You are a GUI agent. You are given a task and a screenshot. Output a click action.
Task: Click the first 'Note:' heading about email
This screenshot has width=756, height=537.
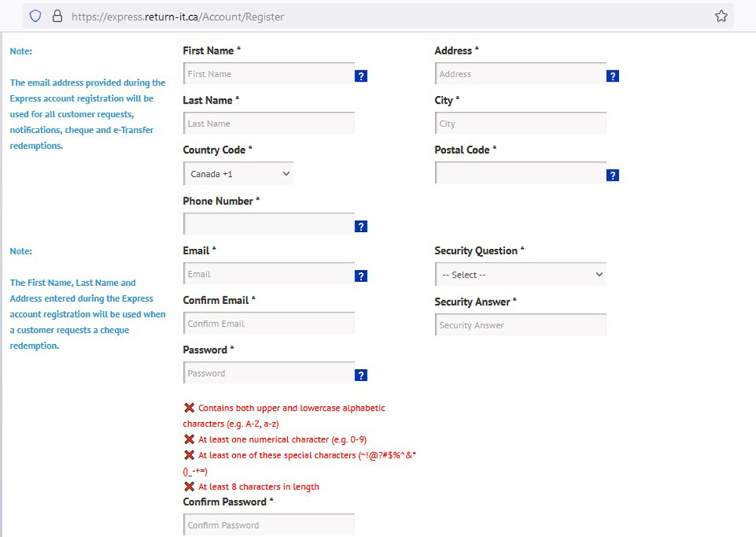[21, 51]
